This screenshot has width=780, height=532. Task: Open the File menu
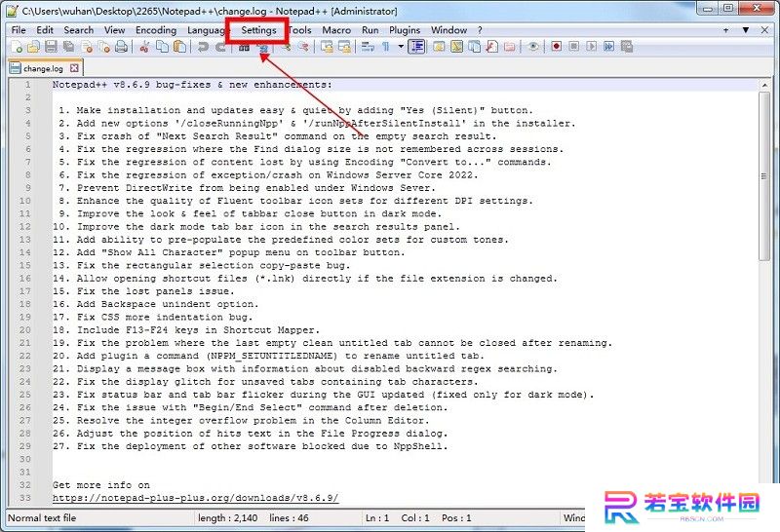(x=19, y=30)
